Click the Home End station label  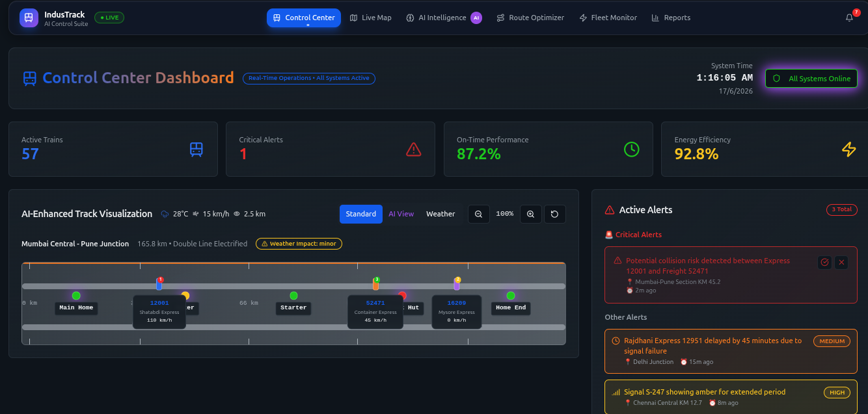[511, 307]
